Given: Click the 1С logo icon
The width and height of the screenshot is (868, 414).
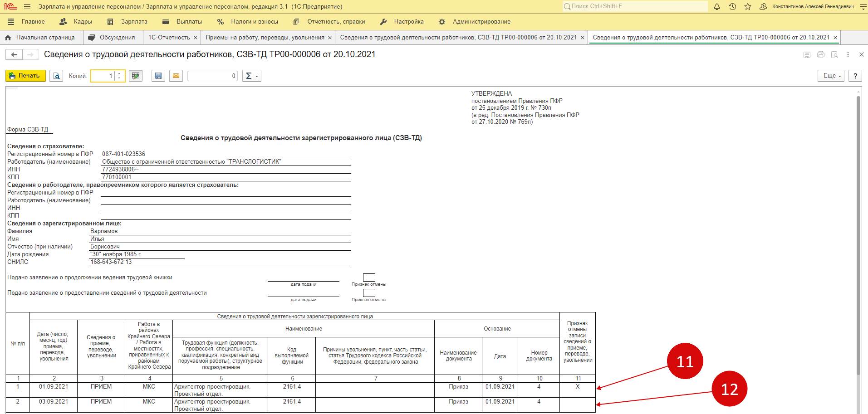Looking at the screenshot, I should tap(10, 7).
